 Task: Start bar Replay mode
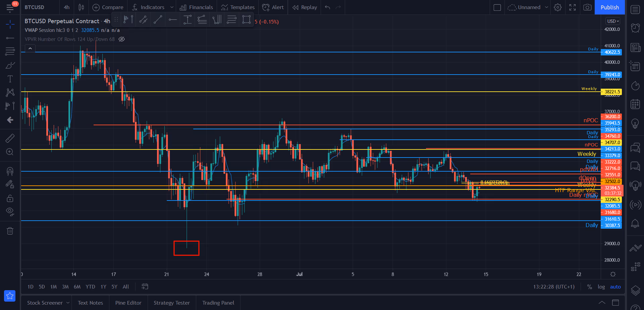pos(304,7)
